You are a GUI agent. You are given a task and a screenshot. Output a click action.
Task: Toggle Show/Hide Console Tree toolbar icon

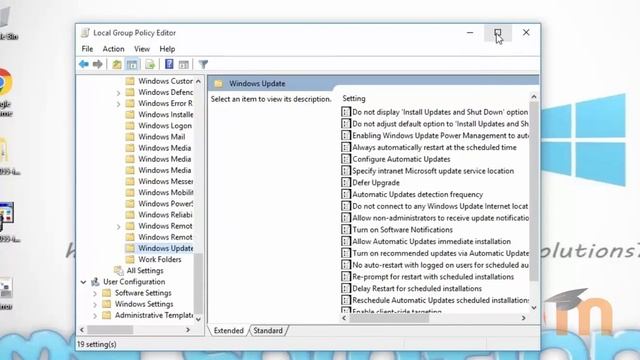pyautogui.click(x=132, y=64)
